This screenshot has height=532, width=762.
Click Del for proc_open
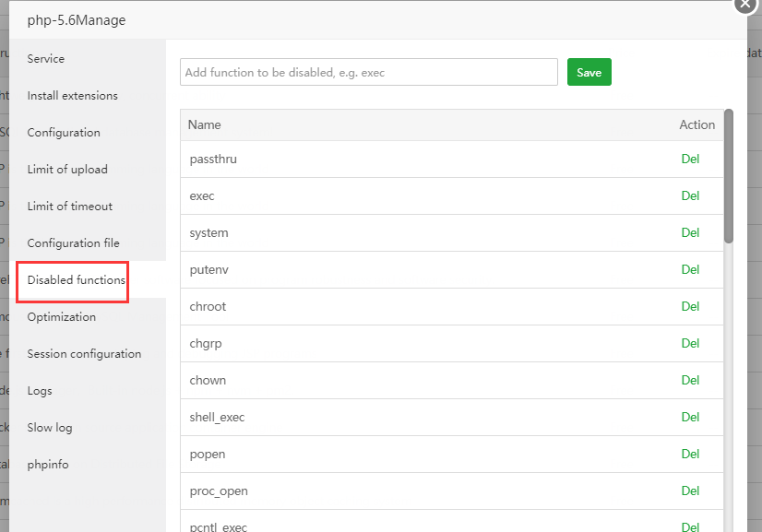[x=690, y=491]
